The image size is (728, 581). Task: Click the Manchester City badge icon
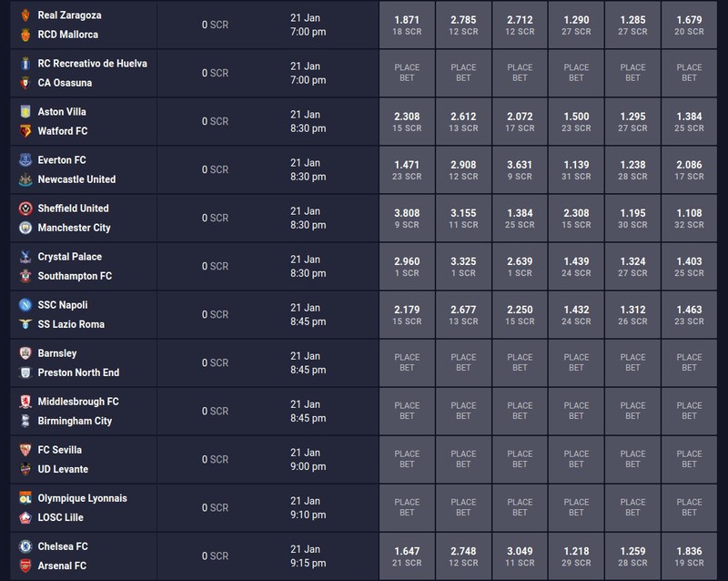[x=25, y=228]
